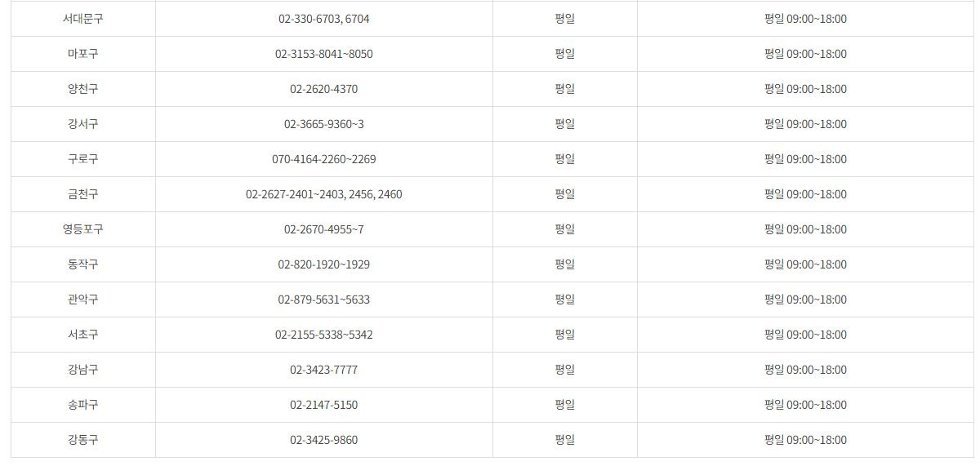Screen dimensions: 980x466
Task: Click the operating hours cell in 송파구 row
Action: (805, 405)
